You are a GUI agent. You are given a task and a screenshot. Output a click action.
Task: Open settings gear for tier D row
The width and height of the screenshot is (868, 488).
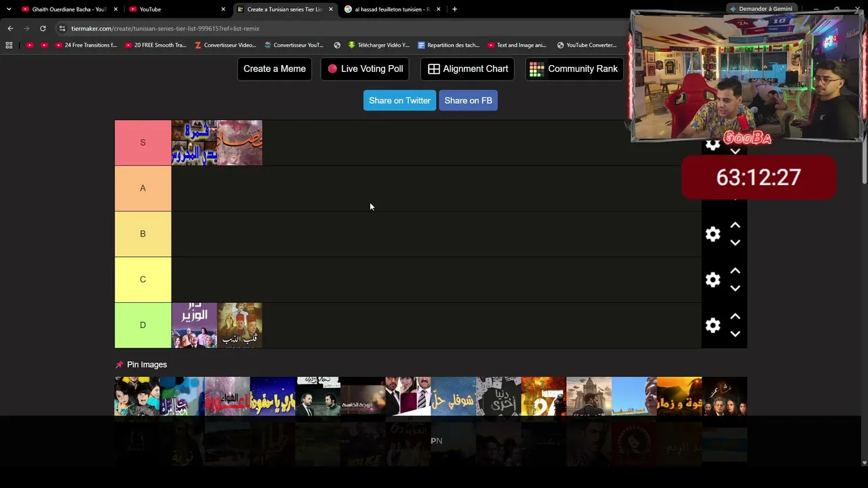713,325
